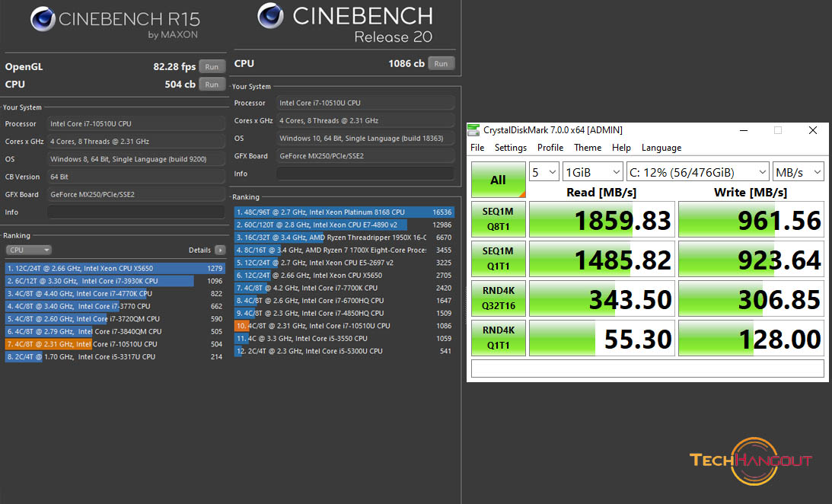Screen dimensions: 832x504
Task: Select R15 ranking row Core i7-3930K
Action: tap(115, 281)
